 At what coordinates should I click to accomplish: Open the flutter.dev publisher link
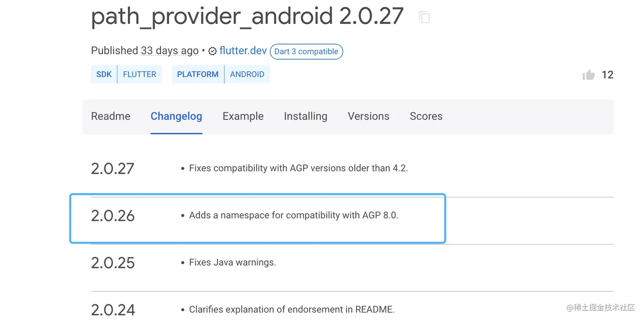tap(243, 51)
